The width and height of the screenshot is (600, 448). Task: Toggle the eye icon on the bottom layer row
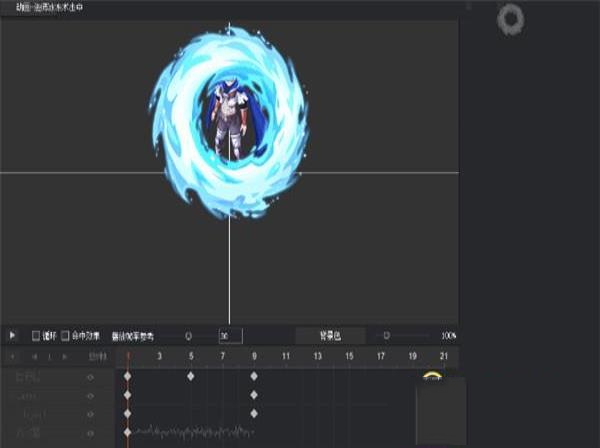click(90, 433)
